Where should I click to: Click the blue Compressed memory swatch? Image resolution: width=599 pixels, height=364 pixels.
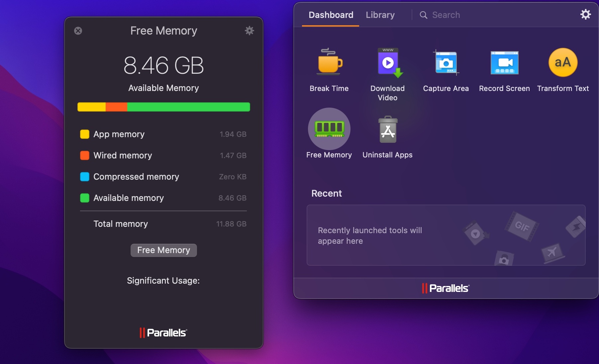(x=85, y=177)
